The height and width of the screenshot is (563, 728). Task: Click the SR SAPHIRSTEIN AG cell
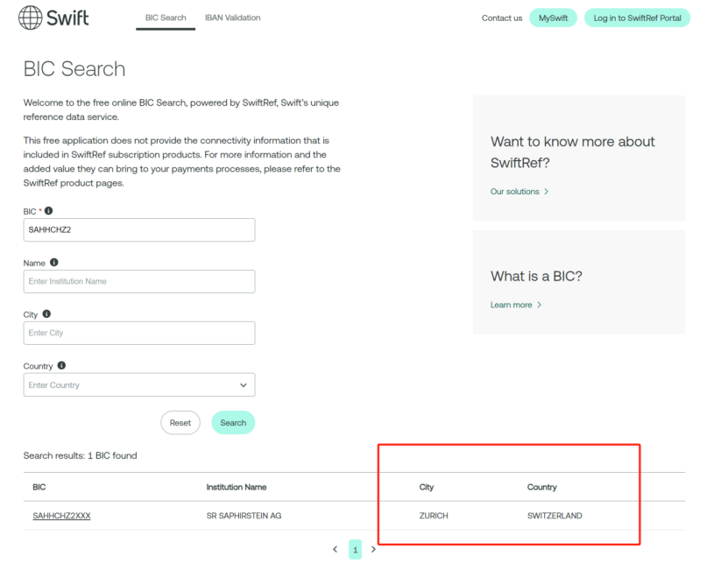click(x=244, y=516)
